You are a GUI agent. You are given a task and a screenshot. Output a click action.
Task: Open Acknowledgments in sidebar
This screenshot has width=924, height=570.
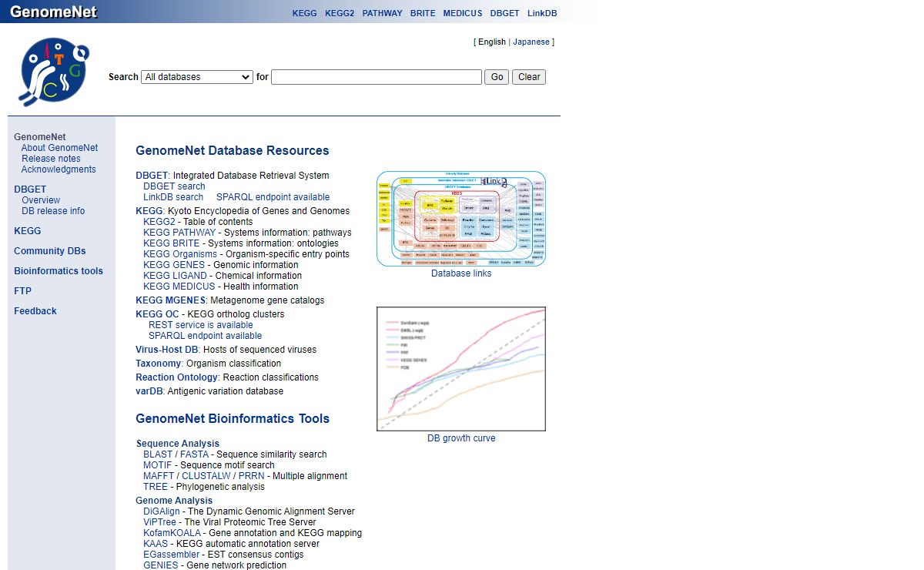coord(59,169)
